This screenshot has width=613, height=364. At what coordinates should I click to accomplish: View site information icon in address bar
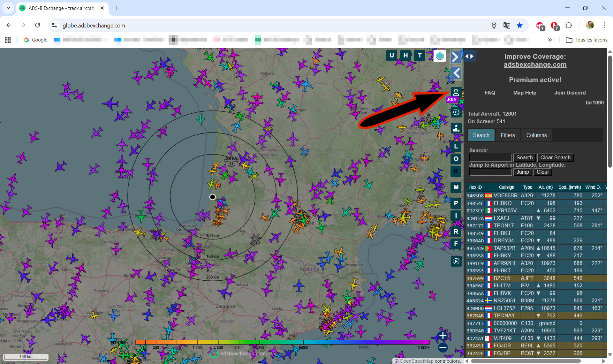[x=55, y=25]
